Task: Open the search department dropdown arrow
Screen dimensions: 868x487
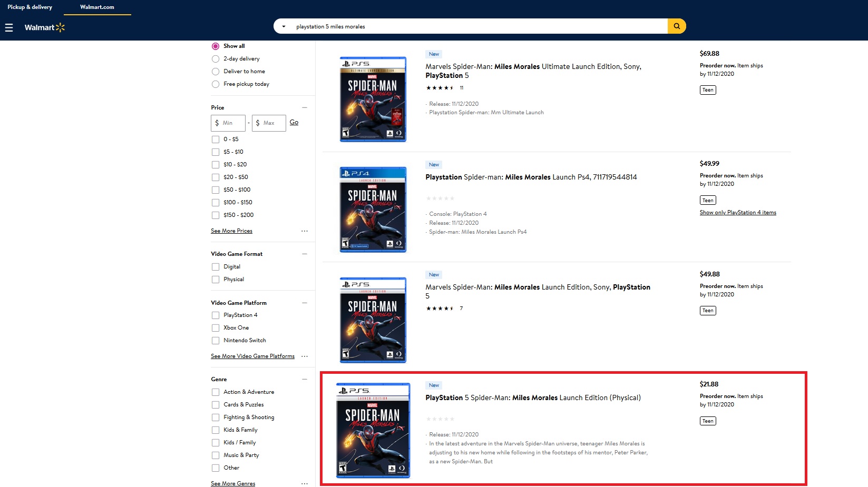Action: point(284,26)
